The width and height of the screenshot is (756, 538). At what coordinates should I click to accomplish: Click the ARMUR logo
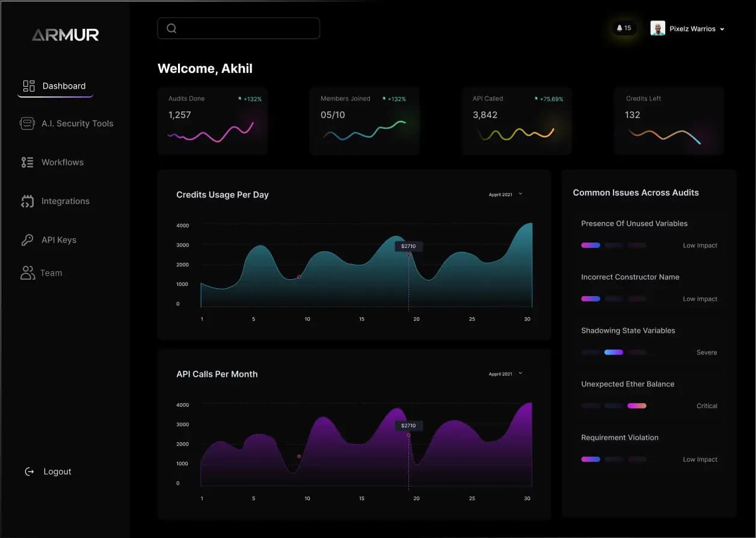pyautogui.click(x=65, y=35)
